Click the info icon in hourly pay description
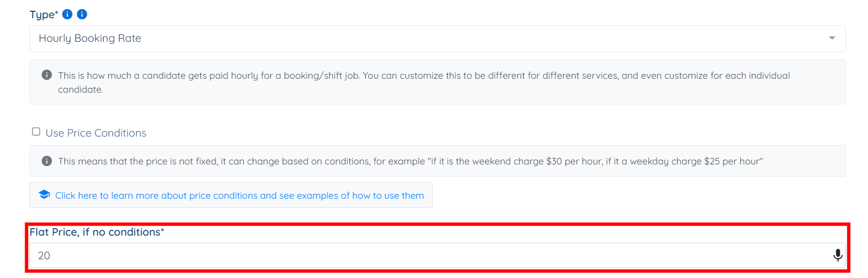Screen dimensions: 868x278 point(47,75)
